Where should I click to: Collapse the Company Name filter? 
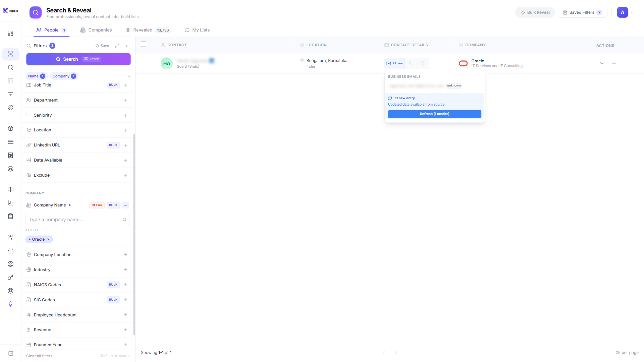[125, 205]
